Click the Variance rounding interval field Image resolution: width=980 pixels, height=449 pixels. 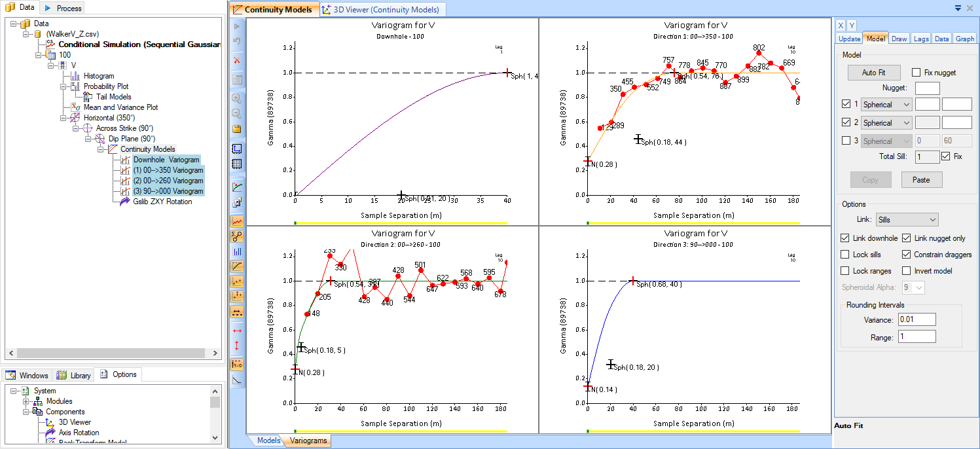[x=916, y=319]
